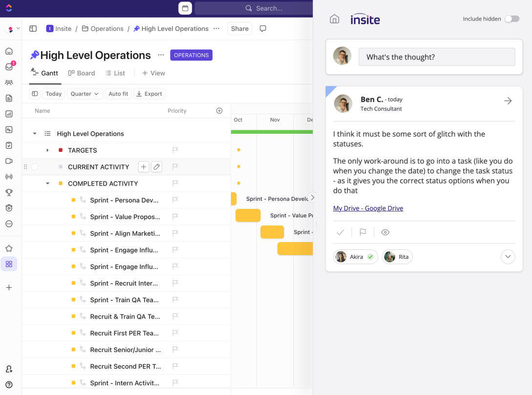The width and height of the screenshot is (532, 395).
Task: Open the calendar icon near the search bar
Action: pos(185,8)
